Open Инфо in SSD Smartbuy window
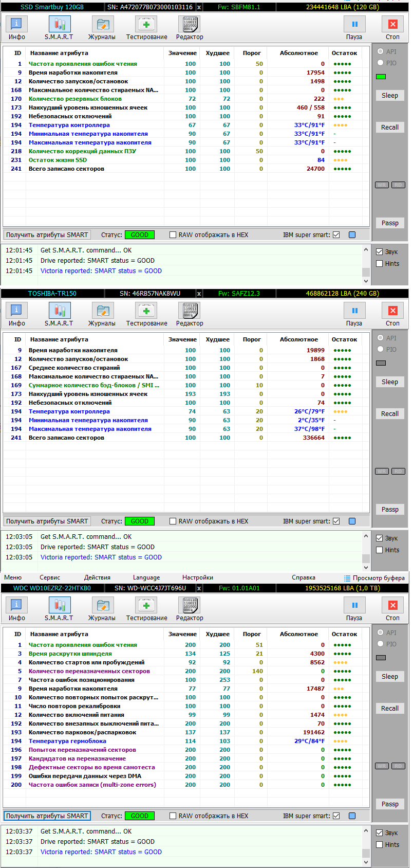The image size is (413, 868). coord(16,28)
